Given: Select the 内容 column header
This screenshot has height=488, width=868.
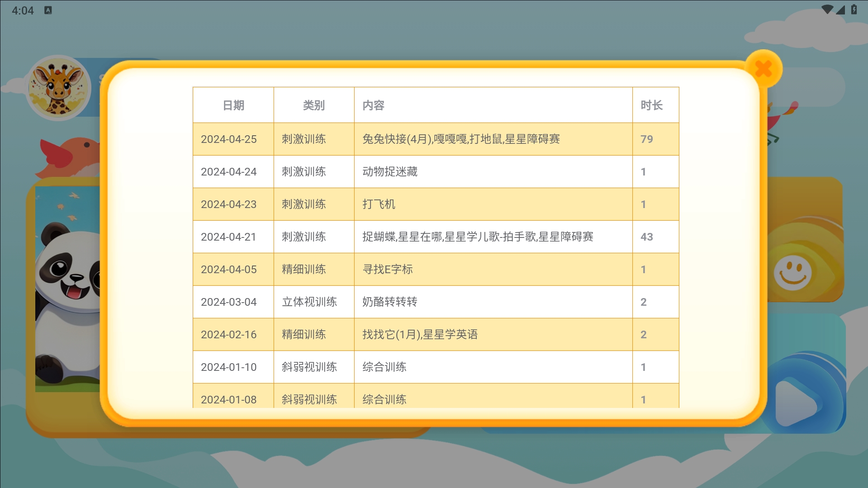Looking at the screenshot, I should pyautogui.click(x=374, y=105).
